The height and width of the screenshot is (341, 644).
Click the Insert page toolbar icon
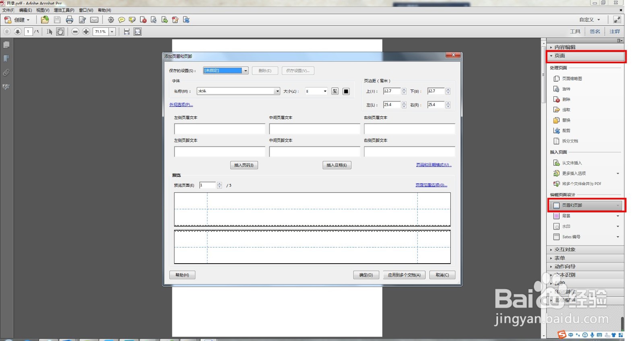click(x=164, y=20)
